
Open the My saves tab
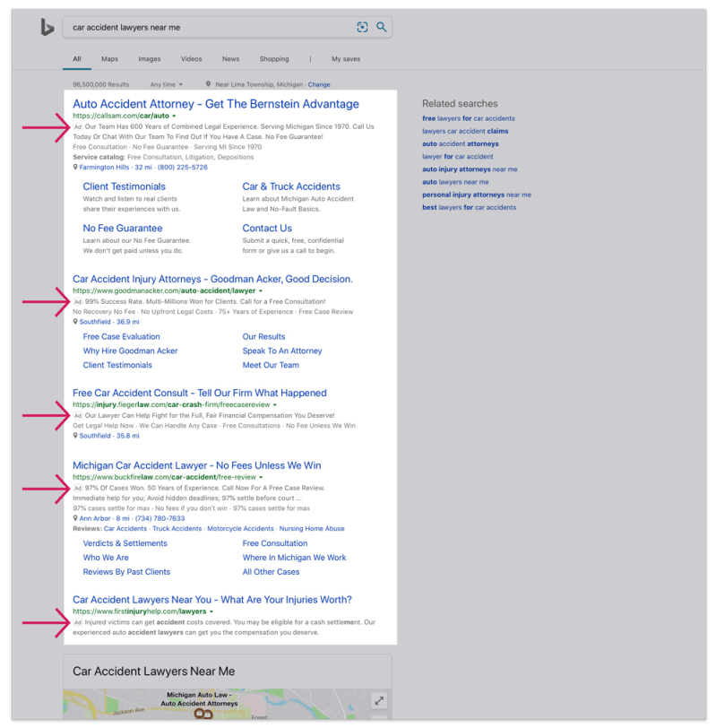(346, 59)
